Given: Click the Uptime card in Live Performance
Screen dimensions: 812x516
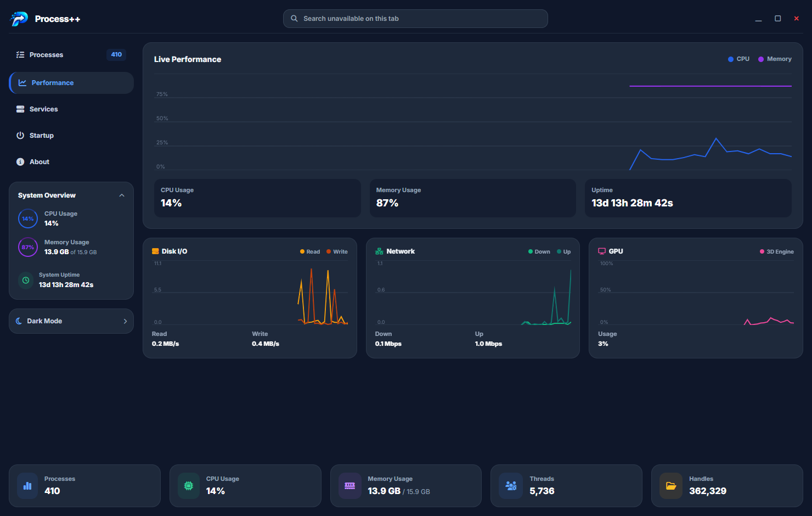Looking at the screenshot, I should click(x=688, y=198).
